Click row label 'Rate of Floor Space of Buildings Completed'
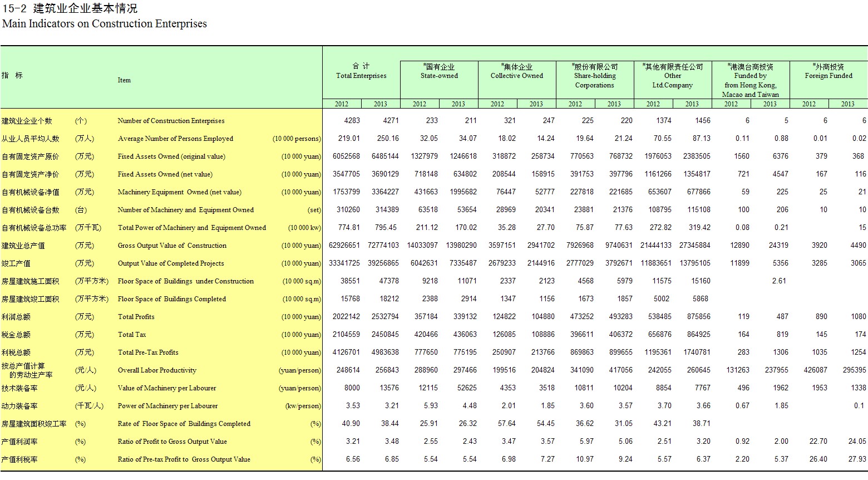 click(184, 424)
